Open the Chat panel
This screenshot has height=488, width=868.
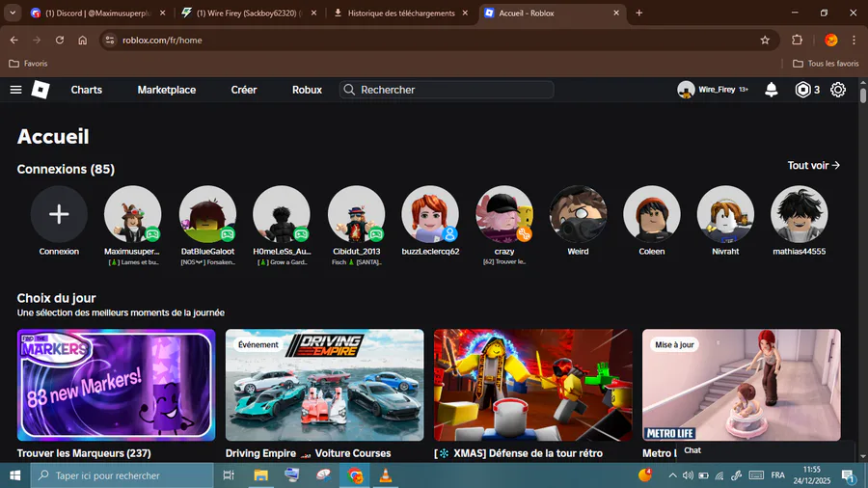[766, 450]
